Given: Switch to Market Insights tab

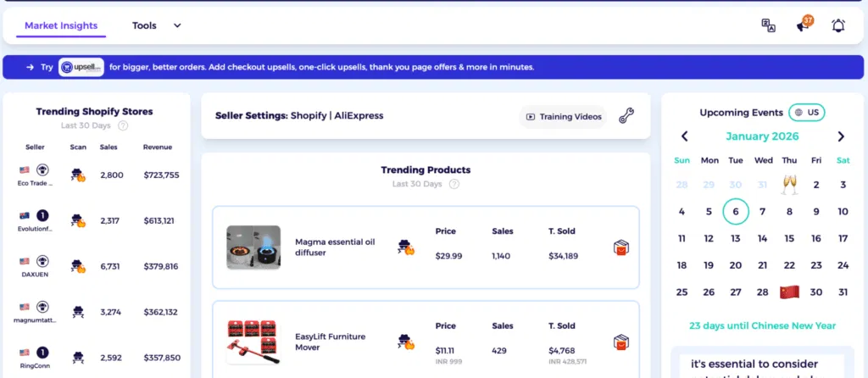Looking at the screenshot, I should point(61,25).
